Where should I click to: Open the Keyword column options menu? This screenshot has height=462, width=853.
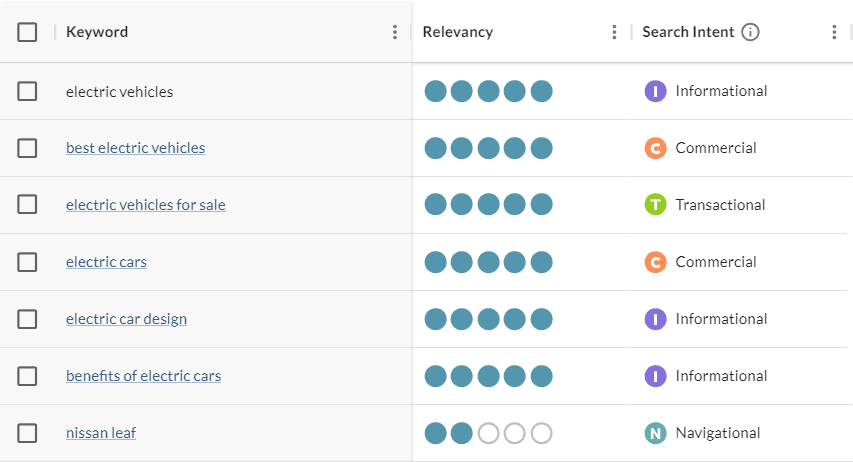click(395, 32)
